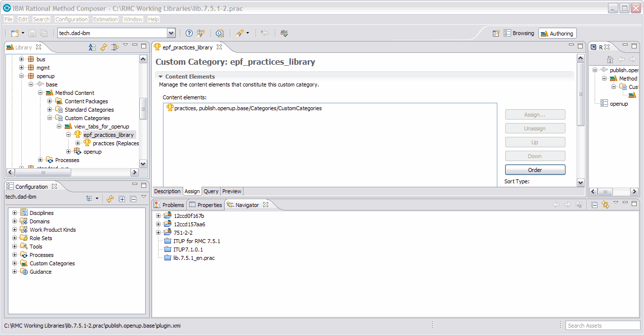Open the flashlight search dropdown arrow
Viewport: 644px width, 335px height.
247,33
